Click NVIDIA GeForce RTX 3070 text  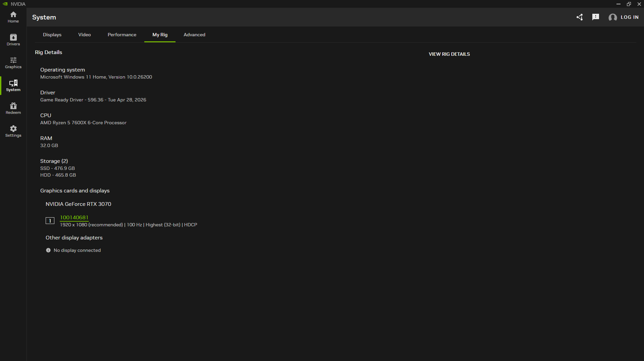[78, 204]
